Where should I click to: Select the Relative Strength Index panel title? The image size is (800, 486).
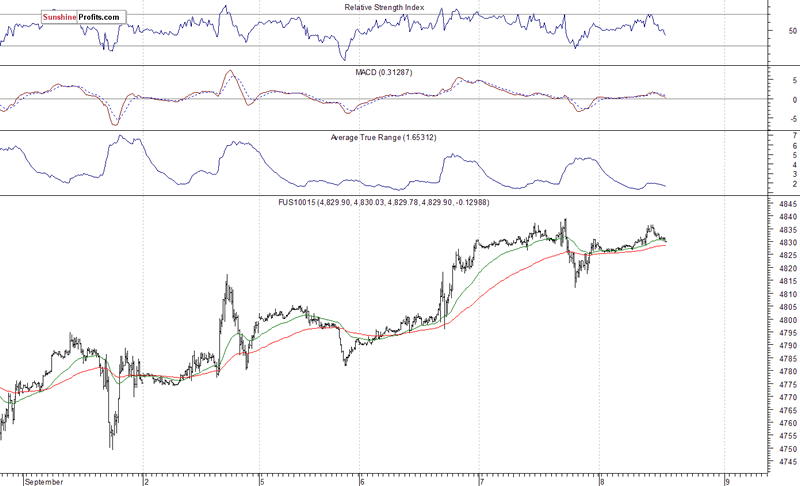coord(384,8)
